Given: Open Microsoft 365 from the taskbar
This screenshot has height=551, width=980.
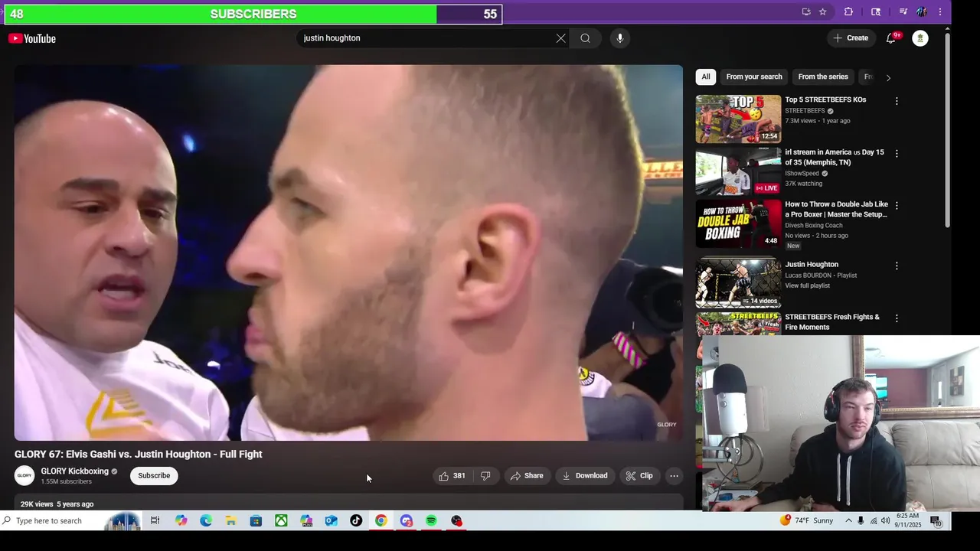Looking at the screenshot, I should click(306, 521).
